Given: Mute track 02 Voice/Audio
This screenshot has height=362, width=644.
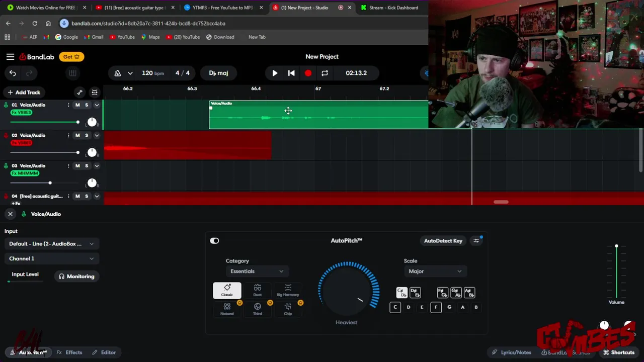Looking at the screenshot, I should (x=77, y=135).
